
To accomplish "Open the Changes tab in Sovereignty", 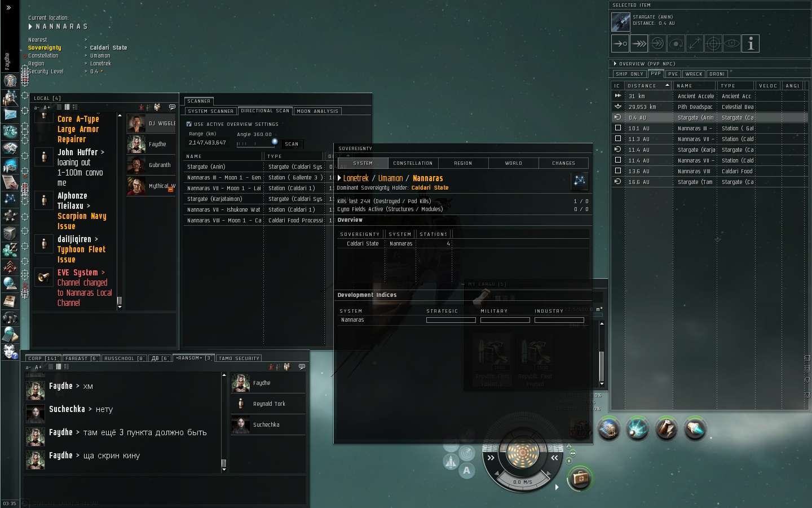I will 563,163.
